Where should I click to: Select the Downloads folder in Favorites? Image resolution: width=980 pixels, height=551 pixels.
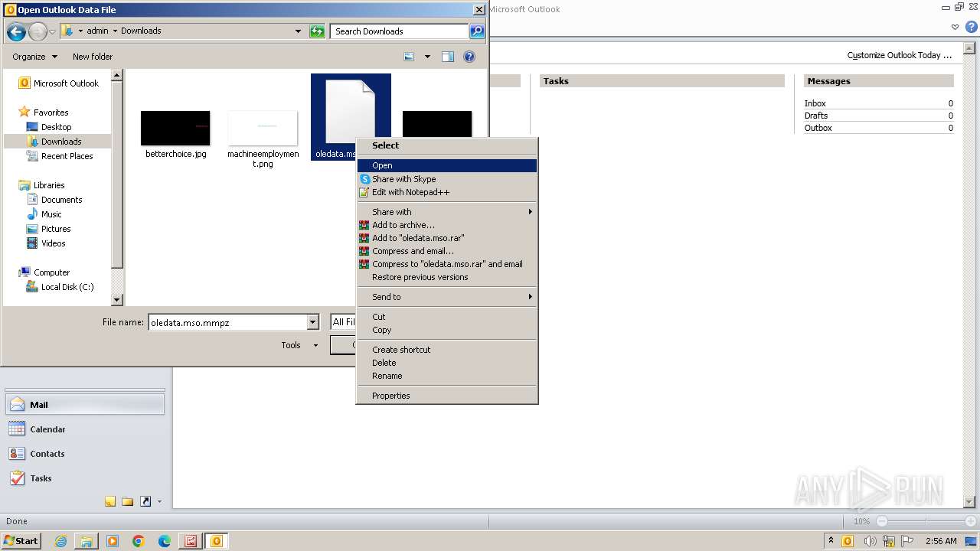click(57, 142)
